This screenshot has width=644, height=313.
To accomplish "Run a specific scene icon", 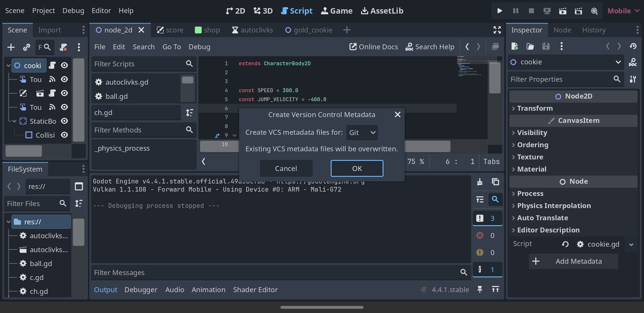I will (578, 11).
